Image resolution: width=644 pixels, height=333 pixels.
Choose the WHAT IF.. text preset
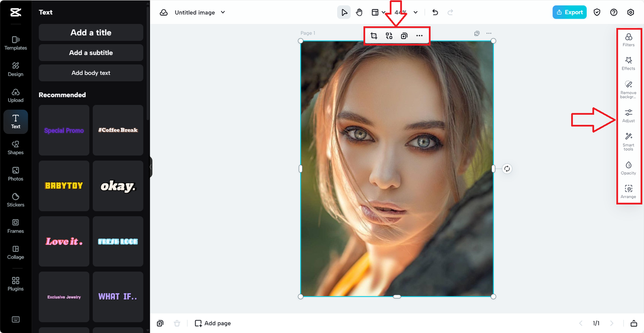point(118,297)
